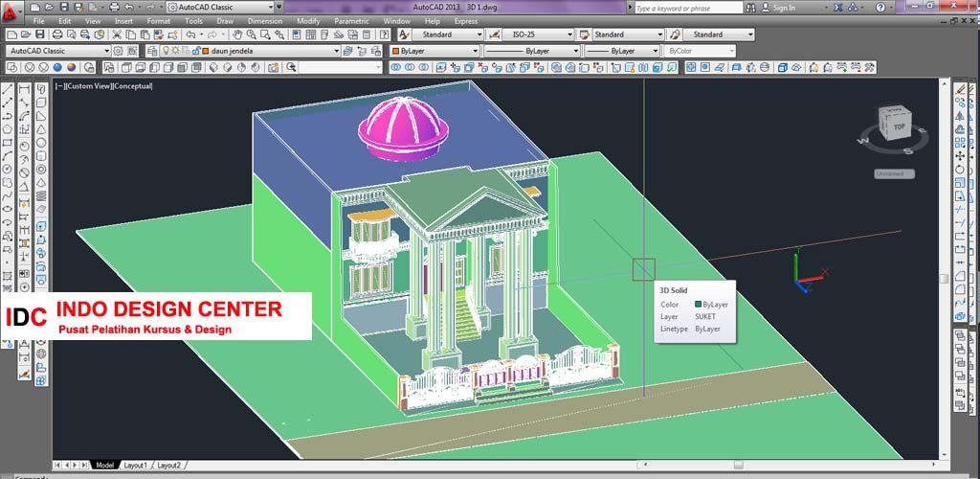Switch to the Layout1 tab
Viewport: 980px width, 479px height.
coord(136,466)
